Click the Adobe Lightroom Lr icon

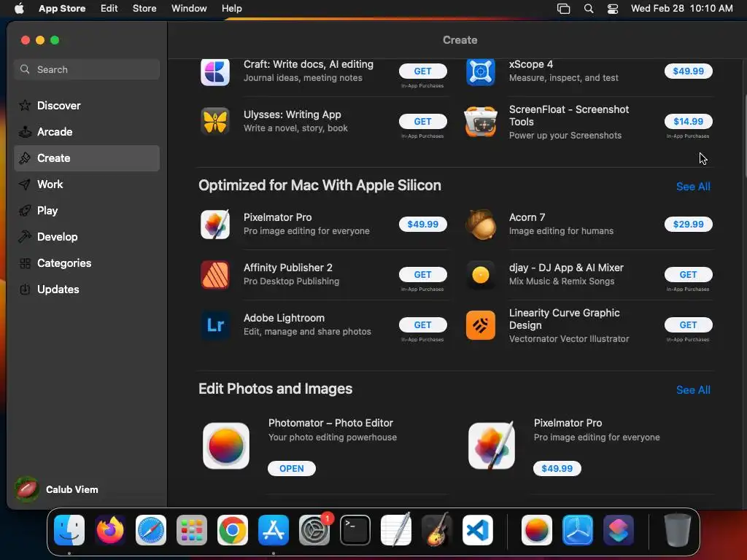pyautogui.click(x=215, y=324)
